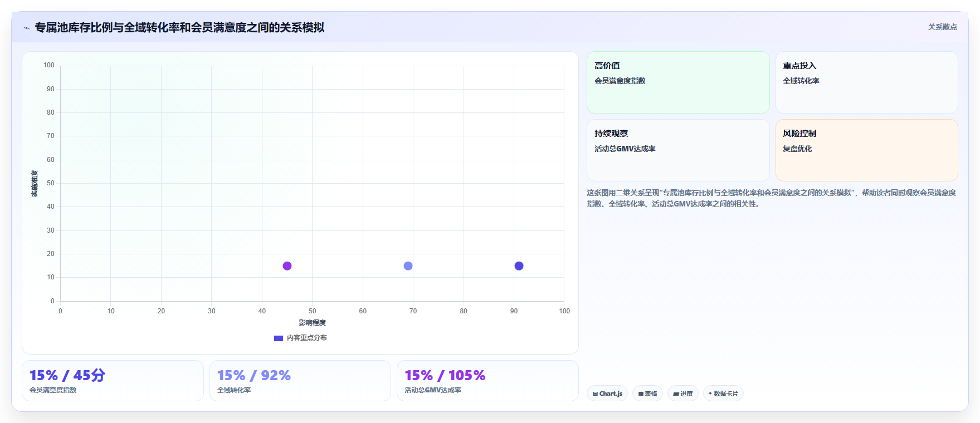This screenshot has width=980, height=423.
Task: Click the 关系散点 label in the header
Action: click(x=942, y=27)
